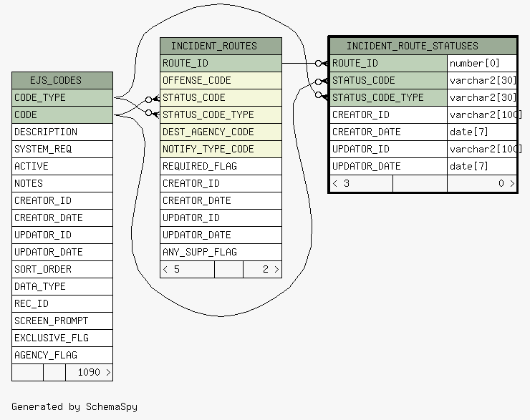Click the EXCLUSIVE_FLG column
The image size is (530, 420).
tap(62, 338)
